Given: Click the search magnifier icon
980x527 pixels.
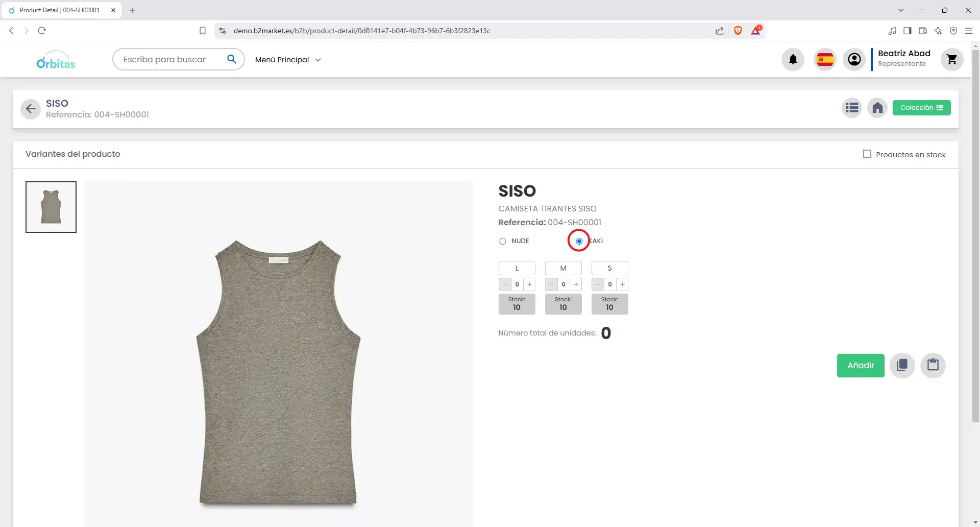Looking at the screenshot, I should pos(232,59).
